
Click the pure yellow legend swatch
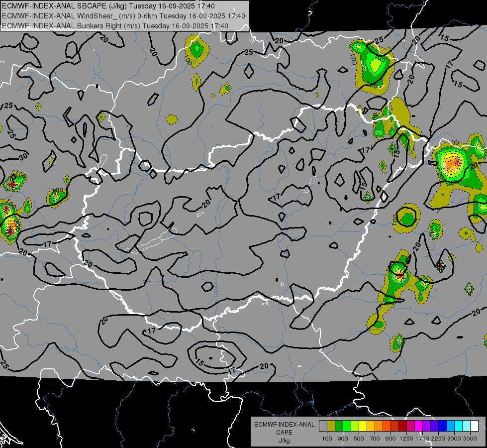coord(363,426)
